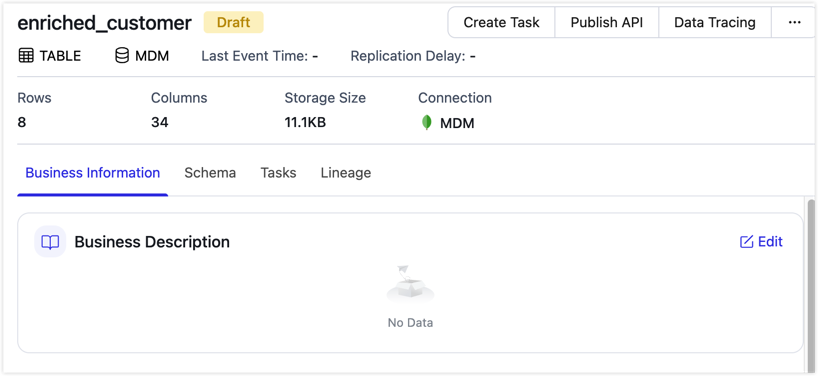Click the Business Description heading
The width and height of the screenshot is (818, 376).
(x=152, y=242)
